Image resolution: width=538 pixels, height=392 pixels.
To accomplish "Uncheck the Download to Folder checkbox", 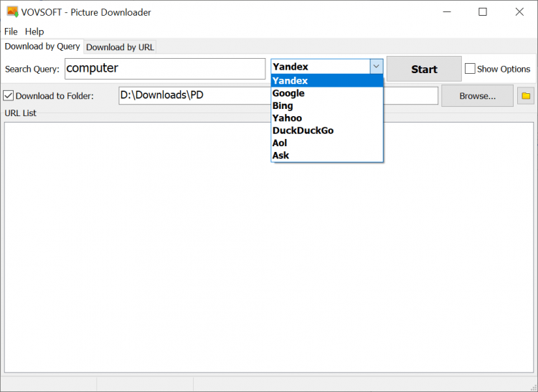I will point(9,95).
